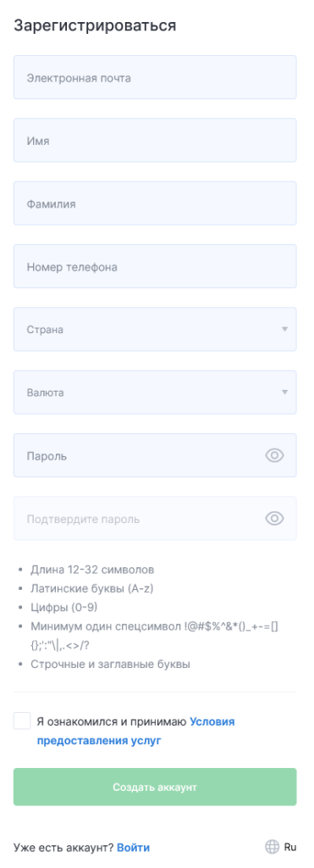Image resolution: width=314 pixels, height=868 pixels.
Task: Tick the terms acceptance checkbox
Action: coord(22,721)
